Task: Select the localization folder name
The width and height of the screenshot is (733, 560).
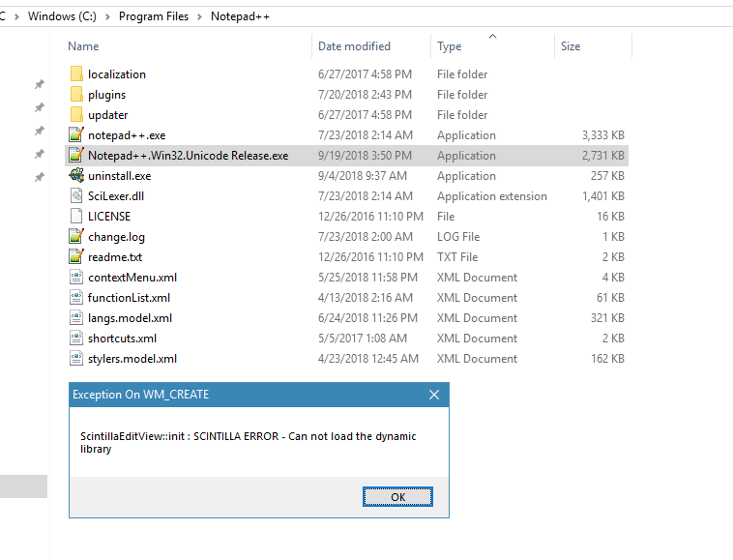Action: [x=117, y=74]
